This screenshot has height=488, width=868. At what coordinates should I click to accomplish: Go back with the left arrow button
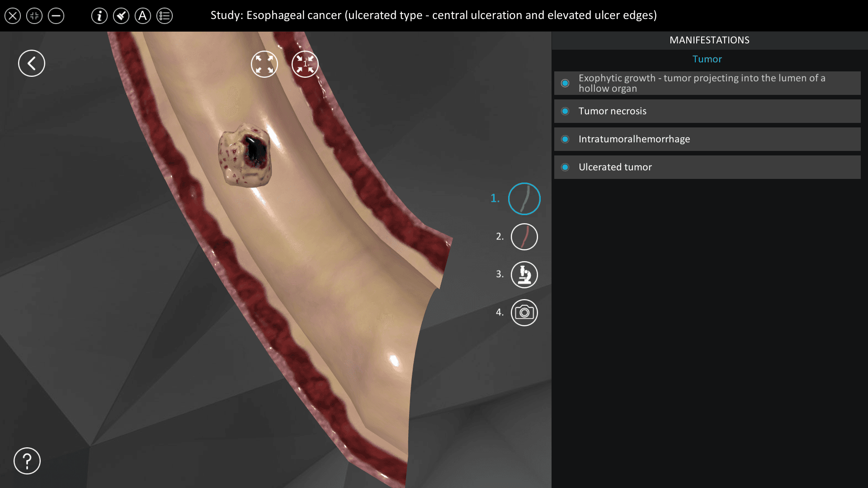32,63
